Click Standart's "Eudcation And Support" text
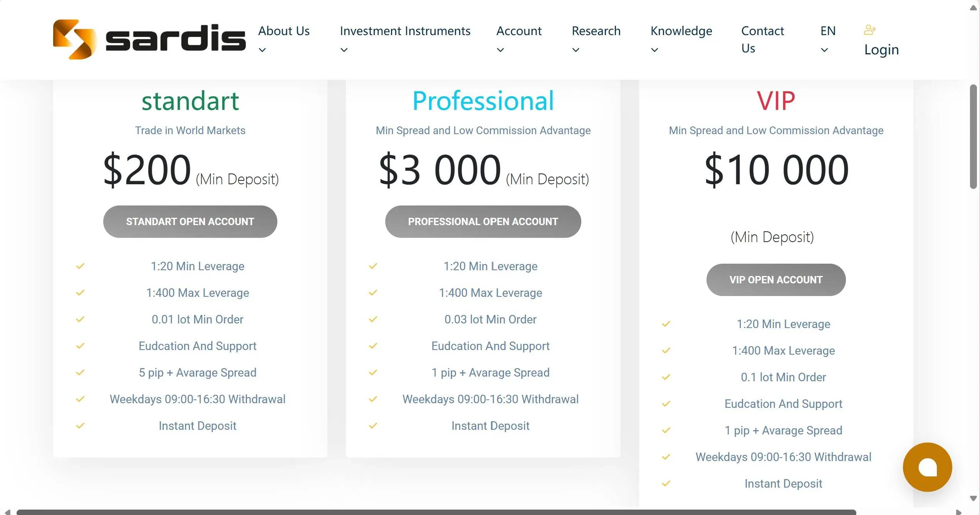 [x=198, y=346]
